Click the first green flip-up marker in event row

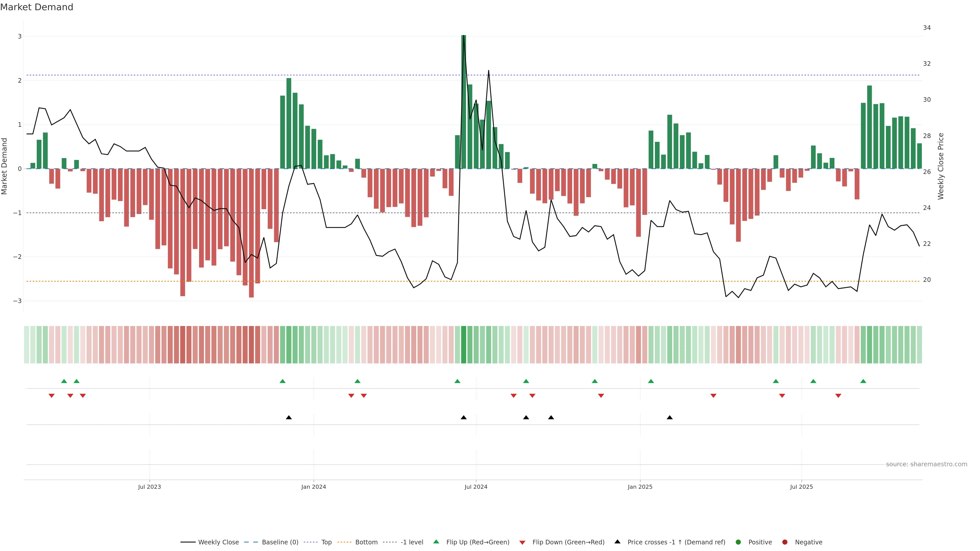click(64, 381)
